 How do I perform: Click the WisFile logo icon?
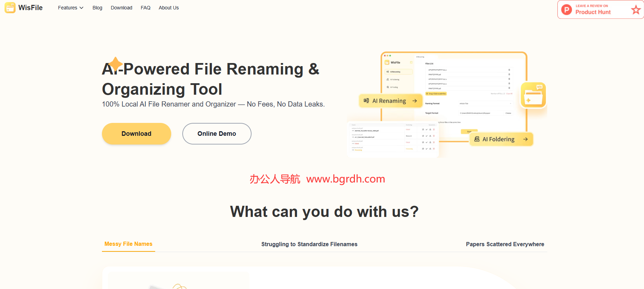click(x=10, y=8)
